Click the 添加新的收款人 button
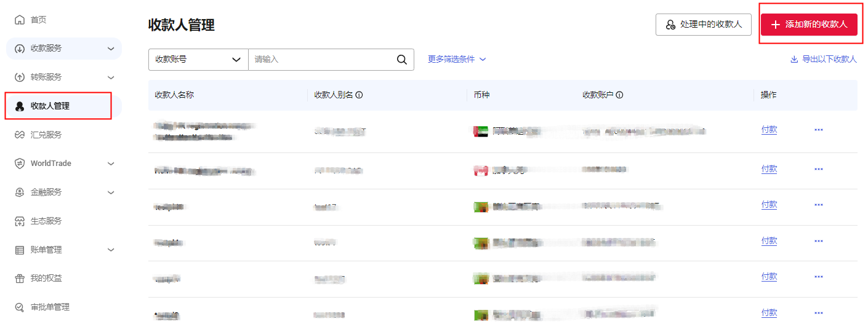868x332 pixels. point(808,25)
